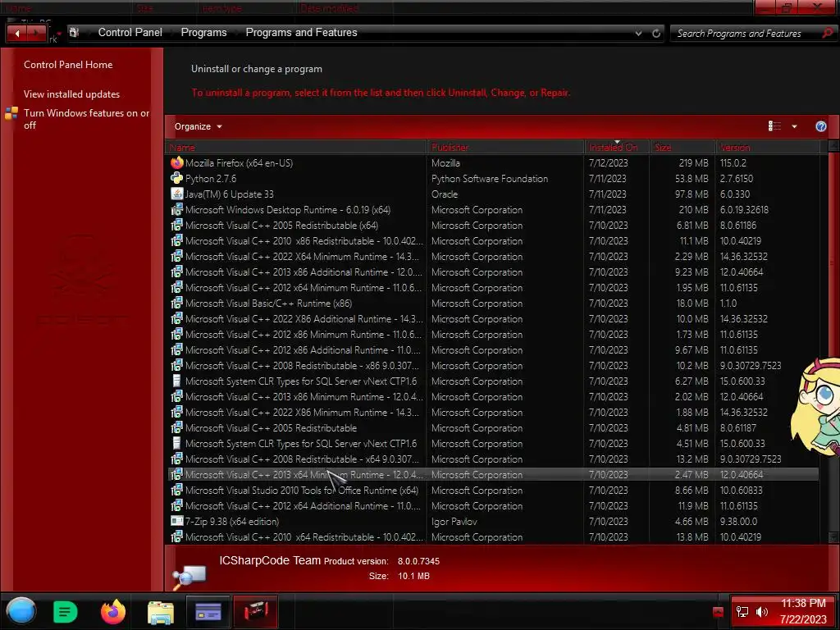Go forward with the right navigation arrow
The image size is (840, 630).
tap(36, 34)
